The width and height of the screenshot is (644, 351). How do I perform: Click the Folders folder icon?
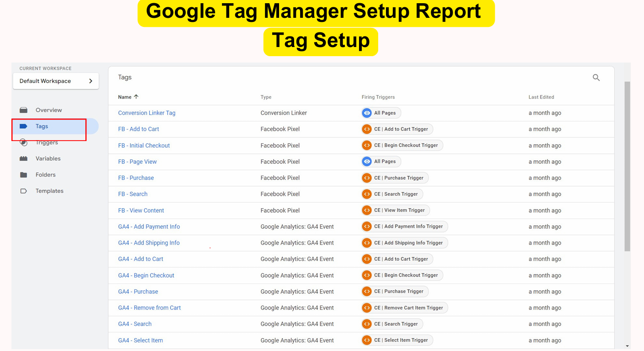point(23,175)
